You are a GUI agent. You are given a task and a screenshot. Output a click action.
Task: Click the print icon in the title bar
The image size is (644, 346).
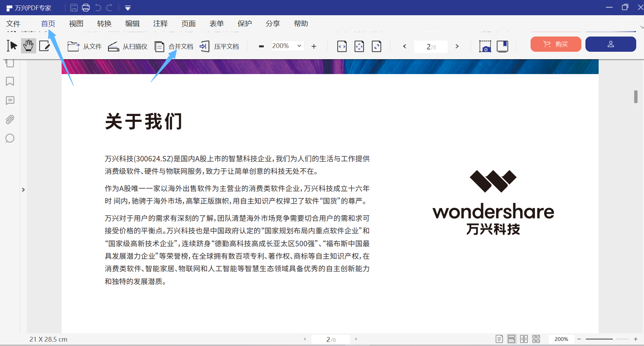point(86,7)
